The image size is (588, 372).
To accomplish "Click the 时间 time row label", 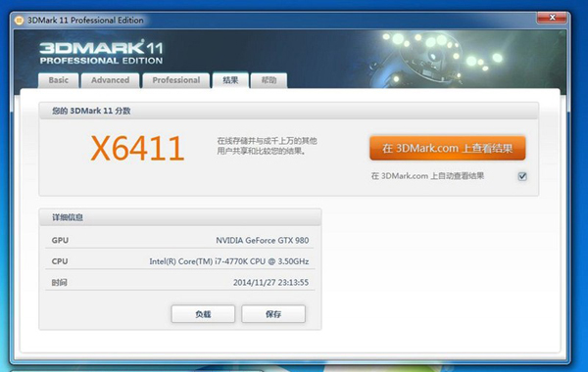I will point(59,282).
